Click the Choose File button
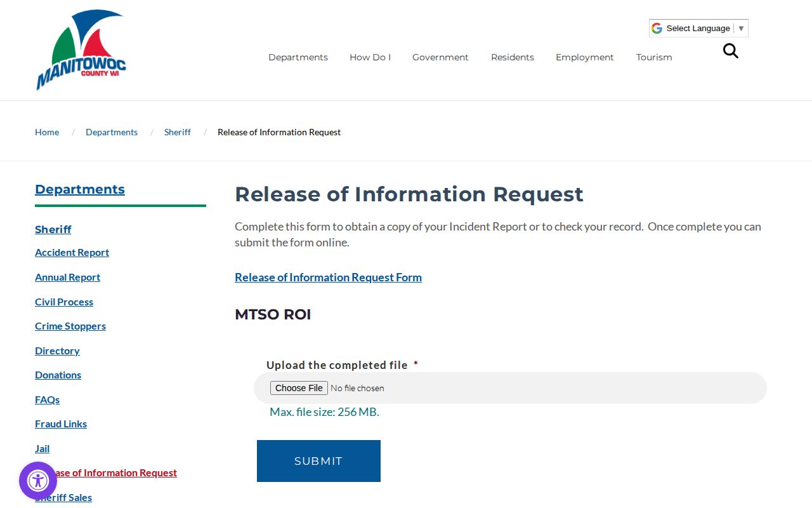 [299, 388]
